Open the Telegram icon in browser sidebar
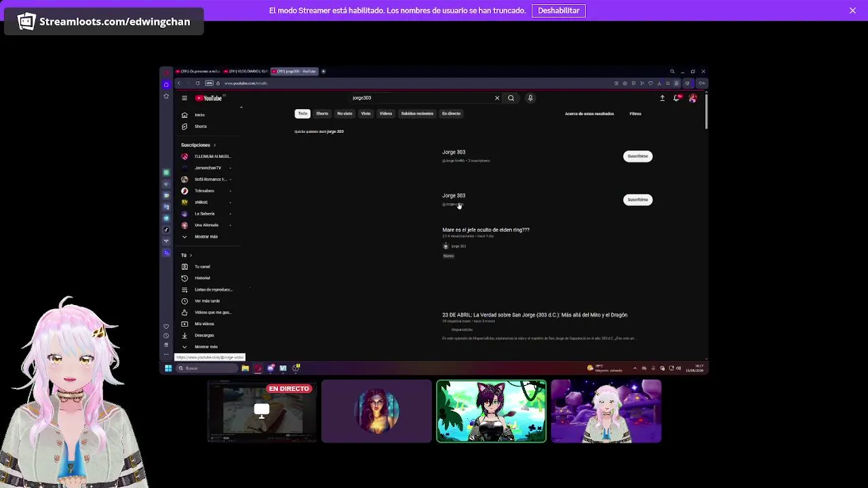This screenshot has width=868, height=488. 166,218
